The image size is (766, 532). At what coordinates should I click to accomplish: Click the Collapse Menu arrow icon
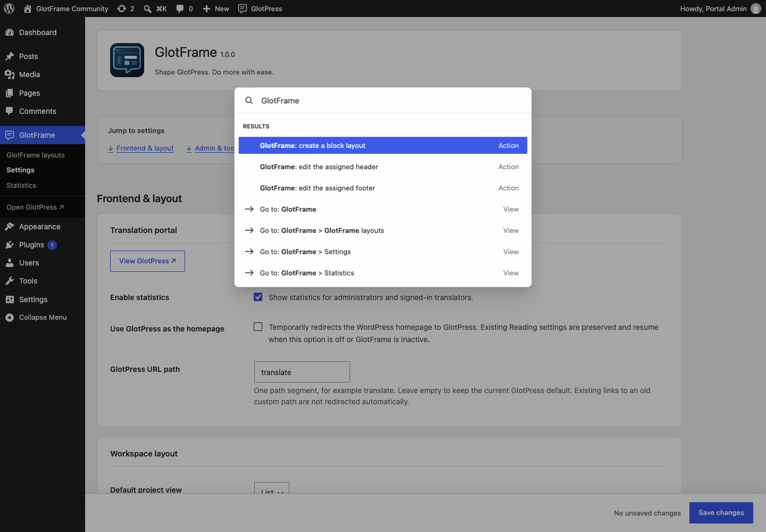(10, 318)
